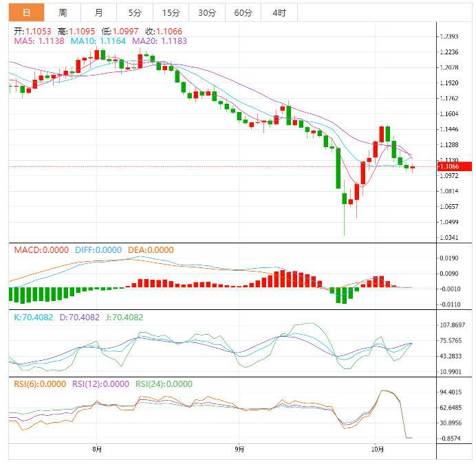Click the DIFF:0.0000 label
The width and height of the screenshot is (476, 466).
click(x=98, y=250)
